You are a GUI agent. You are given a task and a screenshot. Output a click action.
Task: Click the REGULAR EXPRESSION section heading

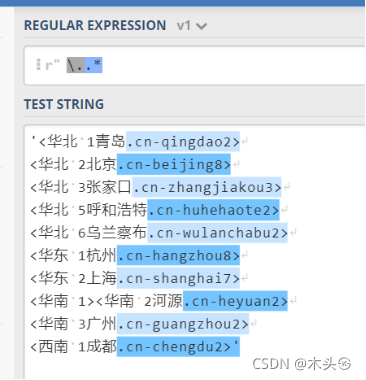[95, 26]
